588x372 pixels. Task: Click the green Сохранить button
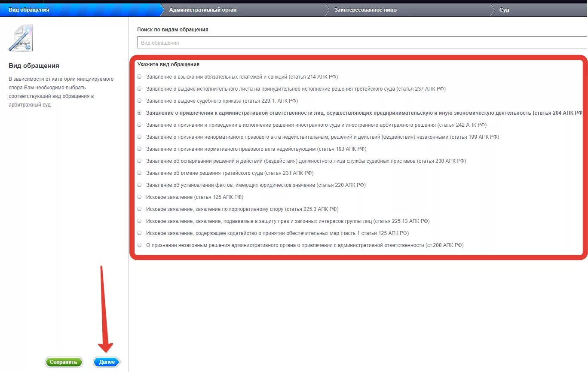pyautogui.click(x=64, y=362)
